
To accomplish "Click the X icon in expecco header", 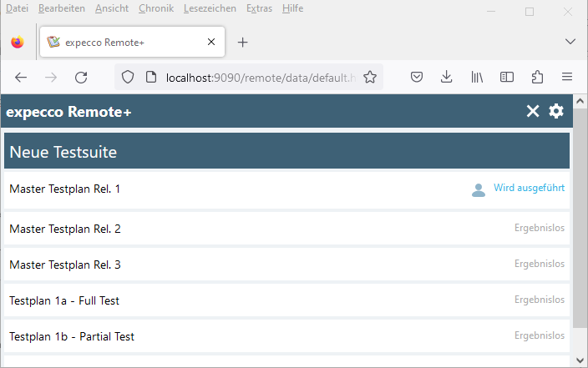I will click(x=533, y=112).
